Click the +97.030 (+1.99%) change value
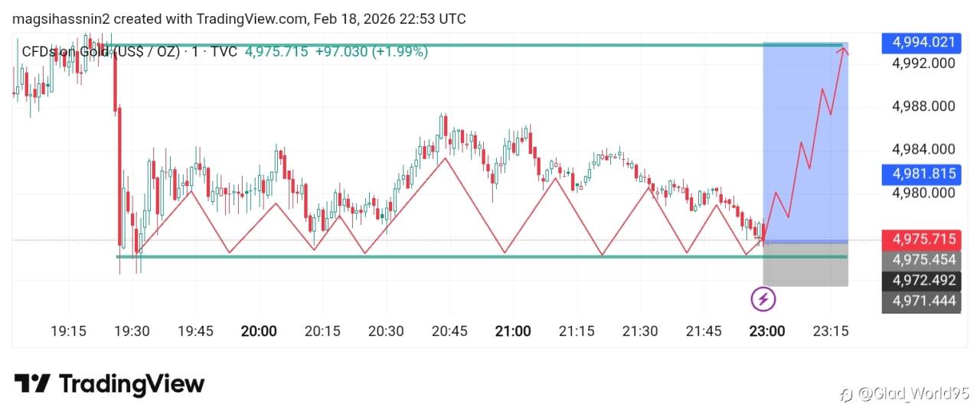 click(371, 52)
